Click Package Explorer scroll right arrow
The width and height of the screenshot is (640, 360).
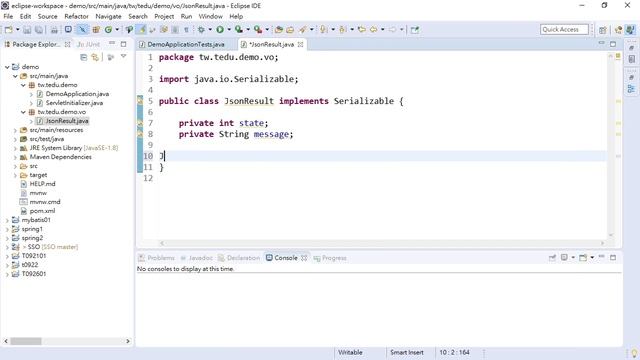[128, 341]
